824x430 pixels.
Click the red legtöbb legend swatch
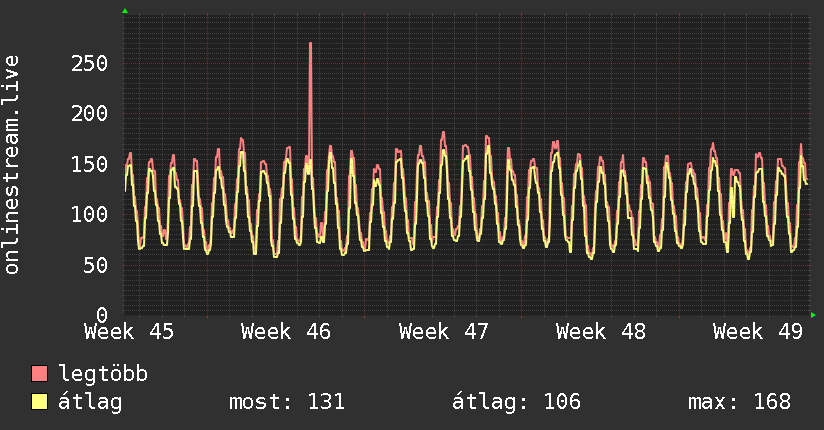39,373
